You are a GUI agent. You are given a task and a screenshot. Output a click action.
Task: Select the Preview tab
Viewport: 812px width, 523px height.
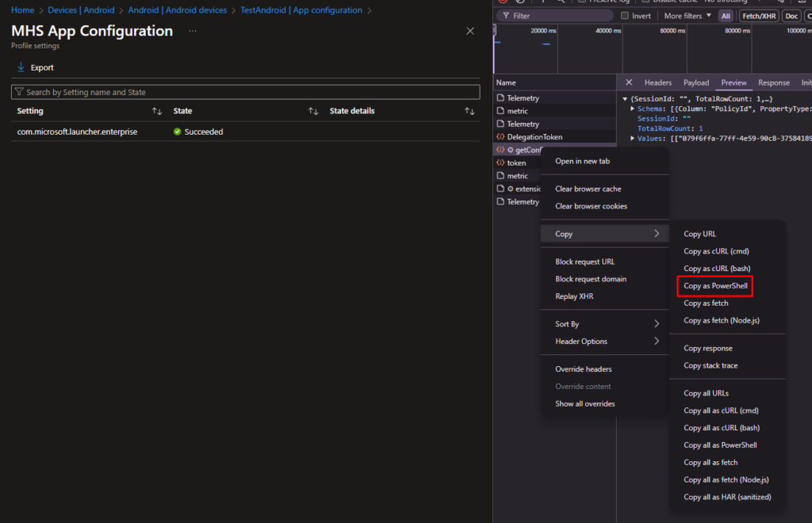(733, 82)
